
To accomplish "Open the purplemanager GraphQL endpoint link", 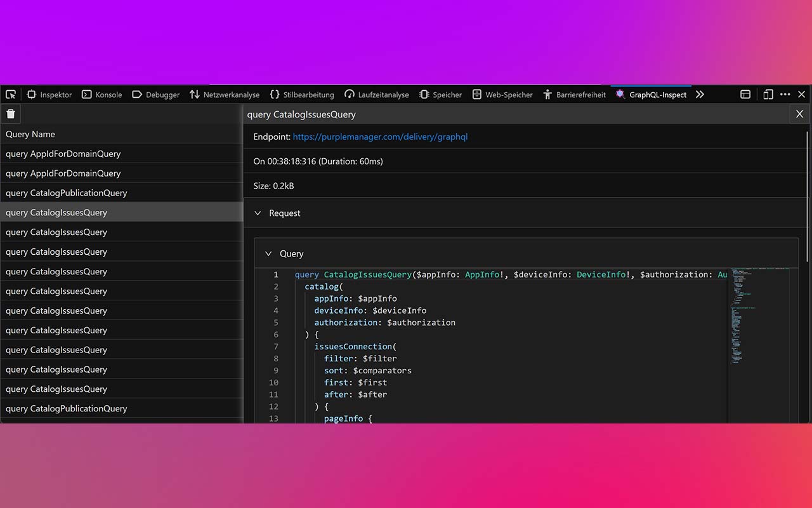I will [381, 137].
